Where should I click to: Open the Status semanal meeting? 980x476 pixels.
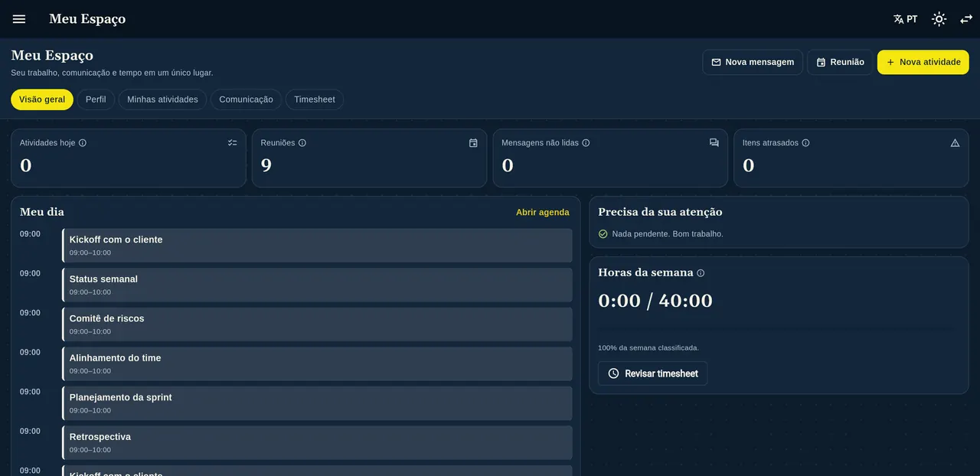pos(317,285)
